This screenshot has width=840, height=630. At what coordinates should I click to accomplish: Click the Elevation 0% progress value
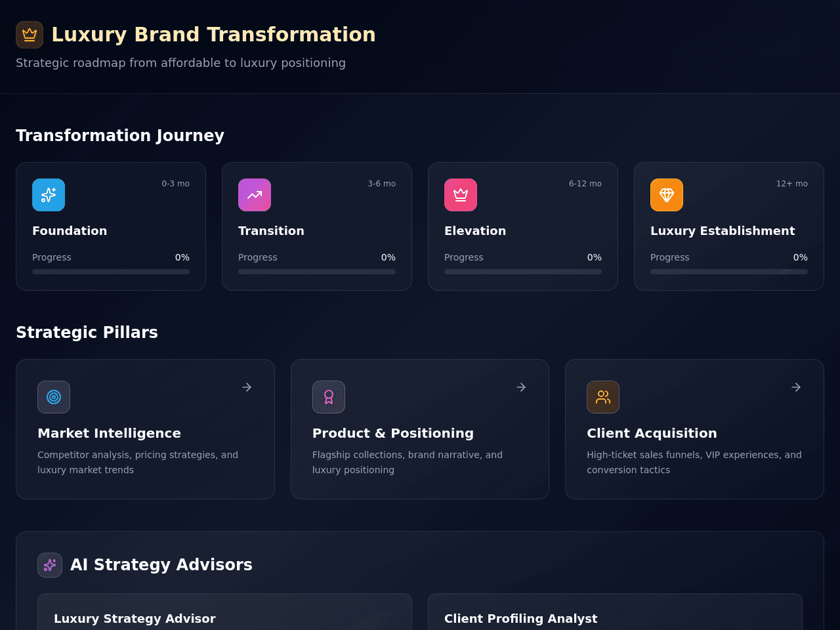click(595, 257)
